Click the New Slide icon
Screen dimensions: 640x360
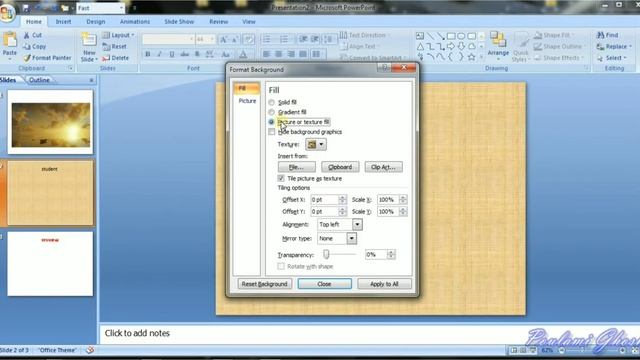tap(88, 40)
